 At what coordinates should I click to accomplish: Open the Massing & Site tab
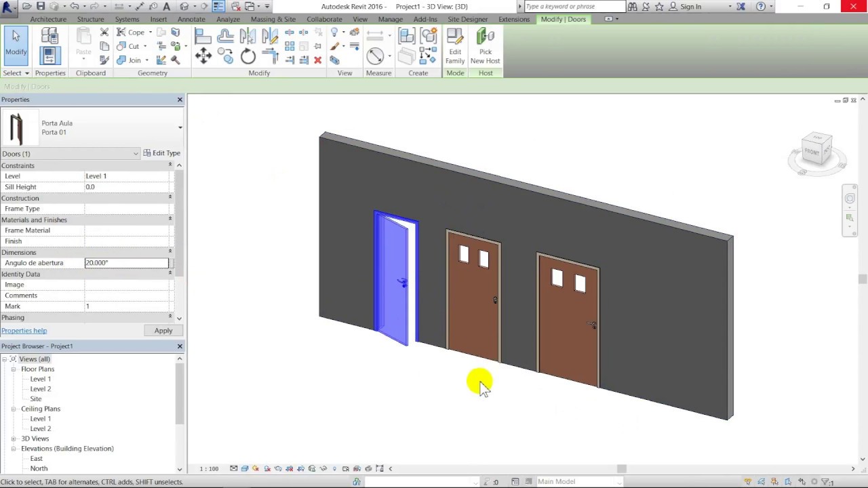pos(273,19)
